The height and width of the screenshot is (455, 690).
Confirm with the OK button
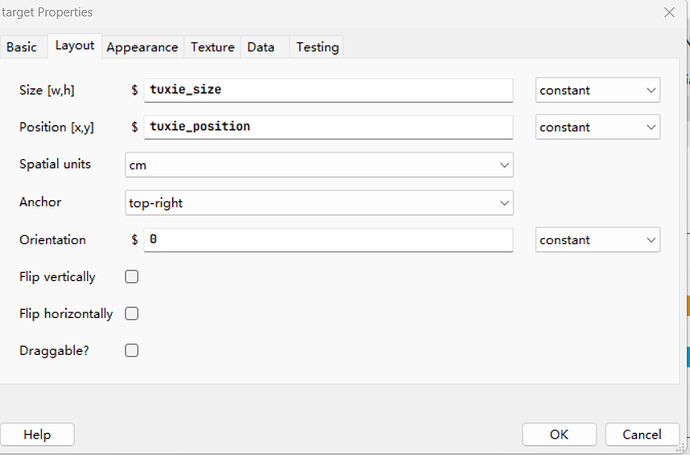(x=559, y=435)
